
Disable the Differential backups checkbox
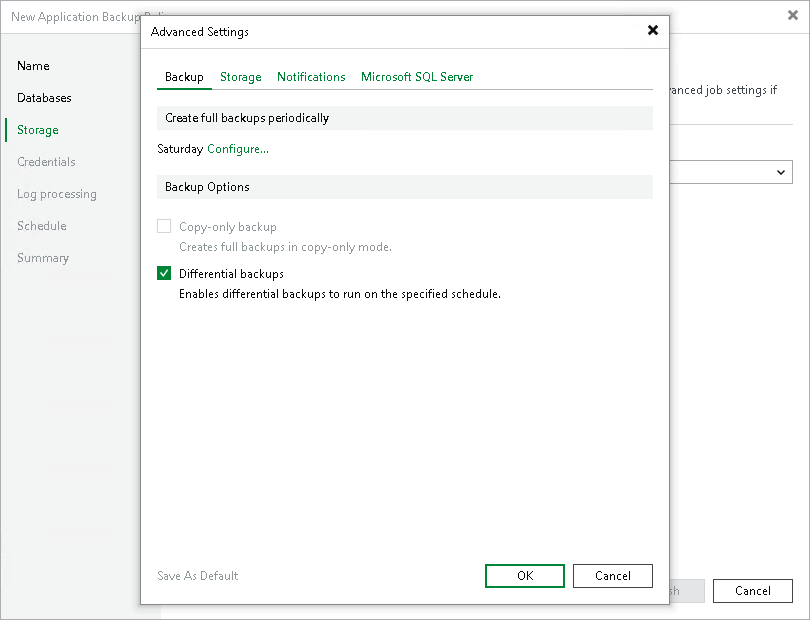click(165, 273)
